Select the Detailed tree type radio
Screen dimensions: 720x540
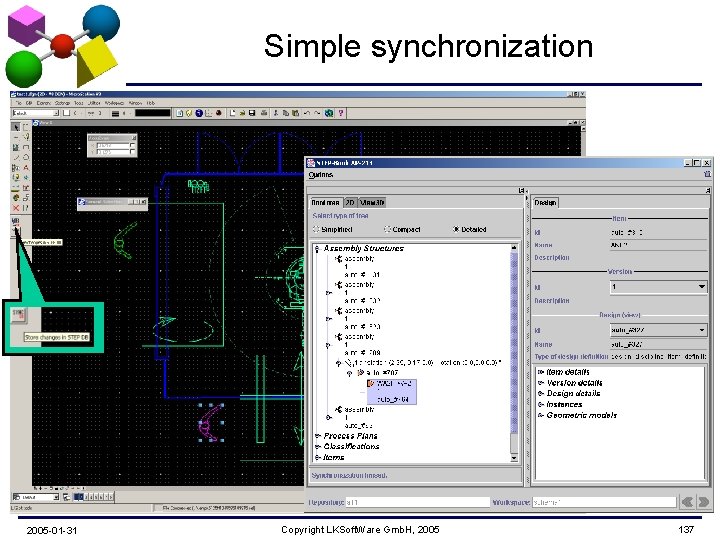pyautogui.click(x=456, y=229)
